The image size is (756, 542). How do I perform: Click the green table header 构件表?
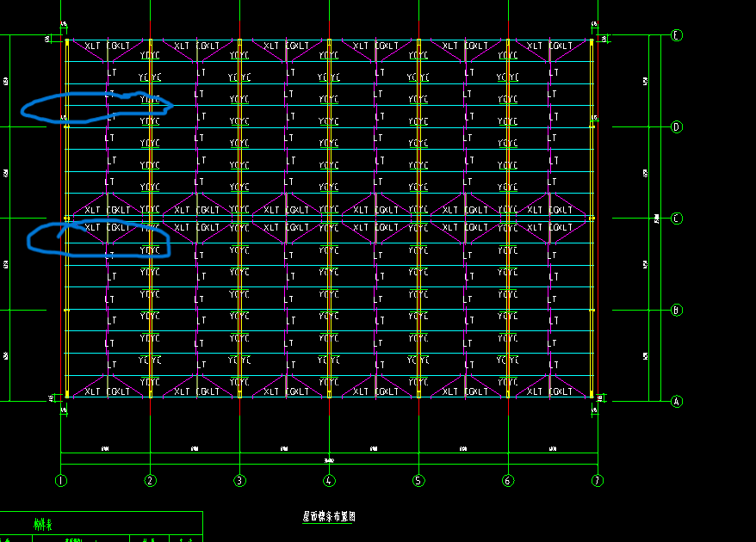coord(43,524)
